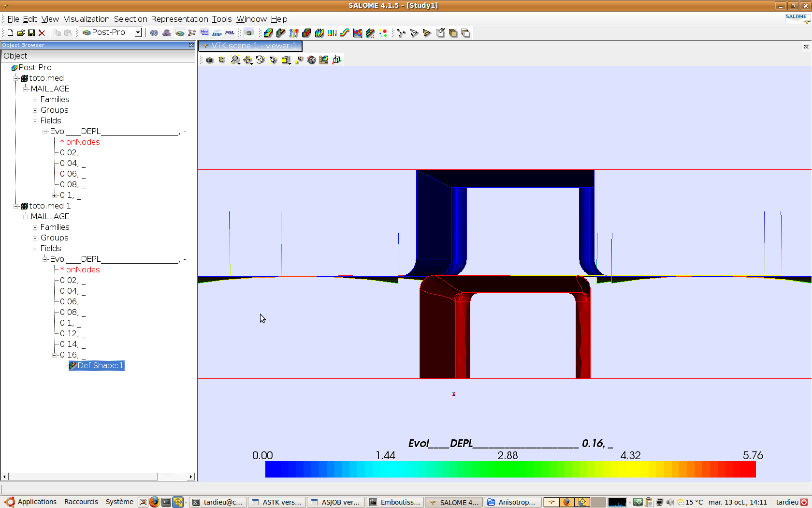812x508 pixels.
Task: Click the Save document icon
Action: coord(31,33)
